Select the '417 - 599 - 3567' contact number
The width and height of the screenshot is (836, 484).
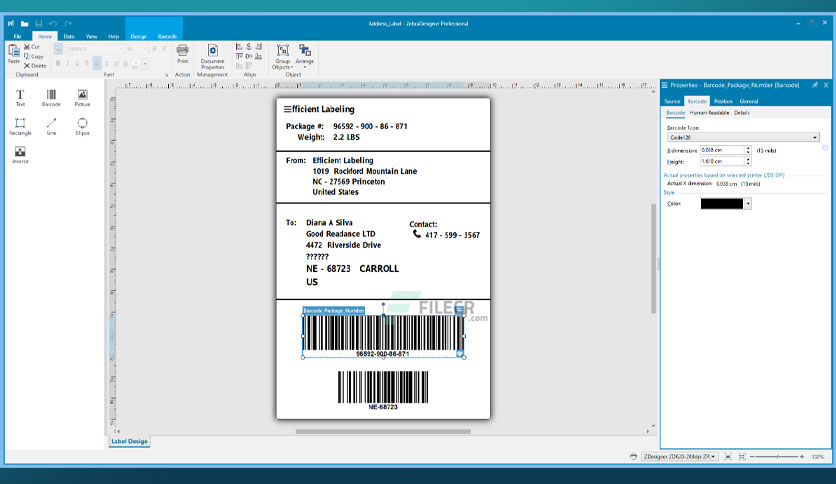coord(452,235)
